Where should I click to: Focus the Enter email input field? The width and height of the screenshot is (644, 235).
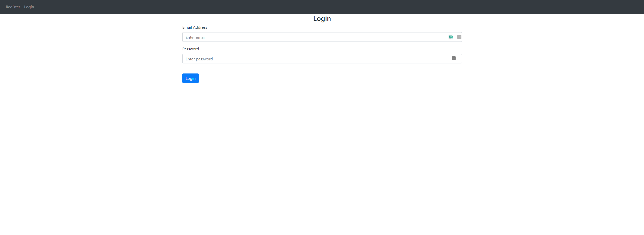(x=322, y=37)
